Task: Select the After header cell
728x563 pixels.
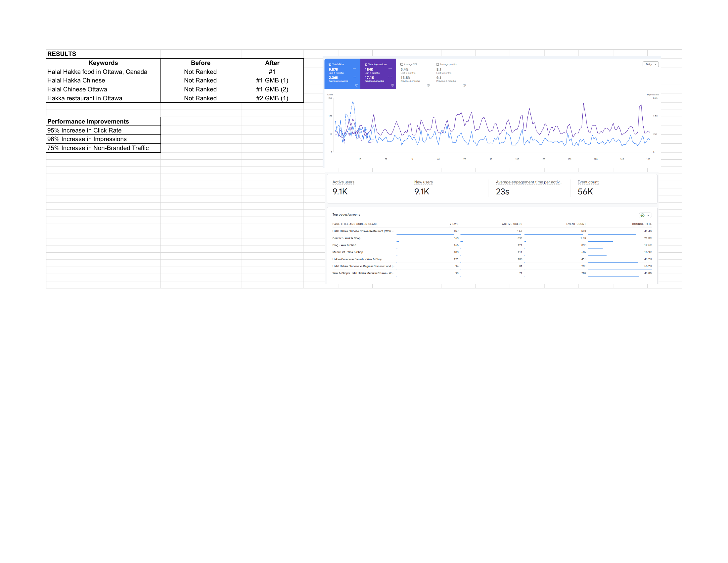Action: [272, 63]
